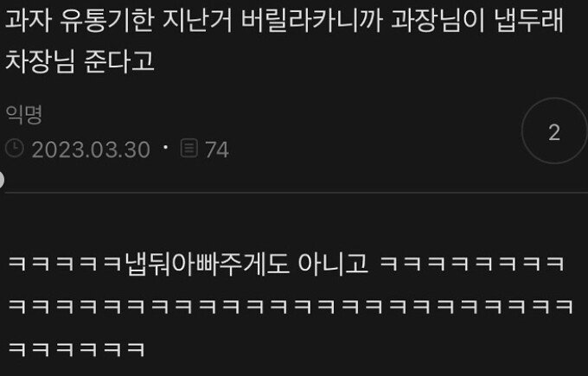Click the full middle row of ㅋ characters
Viewport: 588px width, 376px height.
pos(291,306)
